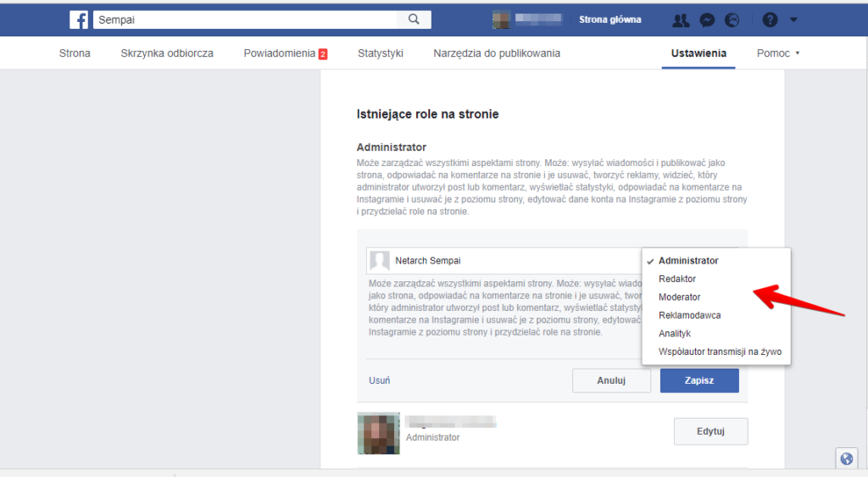
Task: Click the Anuluj button
Action: 611,380
